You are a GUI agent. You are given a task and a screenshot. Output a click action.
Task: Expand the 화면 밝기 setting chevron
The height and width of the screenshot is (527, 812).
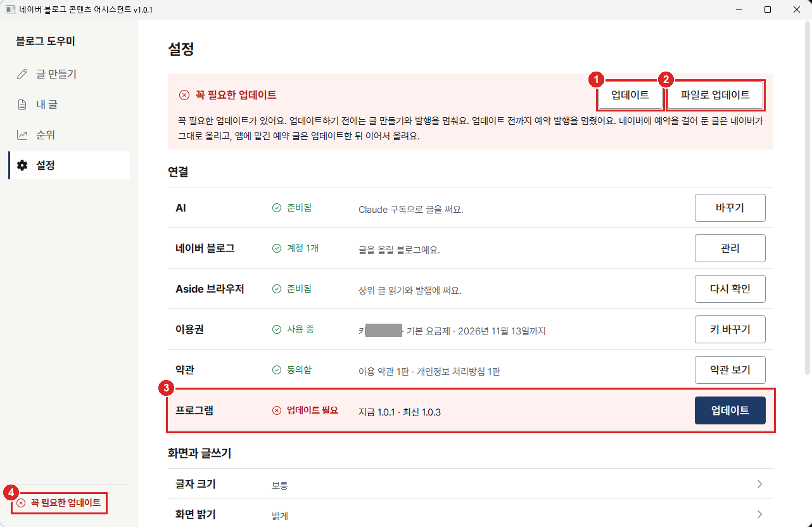pyautogui.click(x=759, y=514)
